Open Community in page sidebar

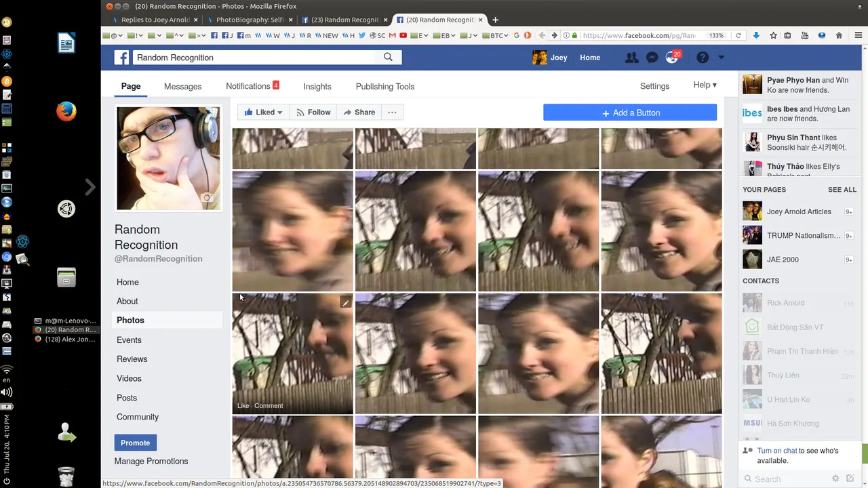coord(138,417)
